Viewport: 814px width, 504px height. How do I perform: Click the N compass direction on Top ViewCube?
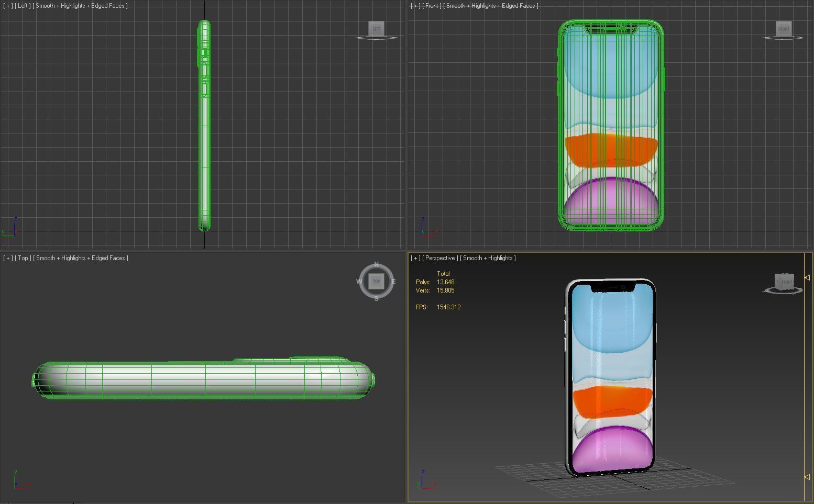(376, 264)
